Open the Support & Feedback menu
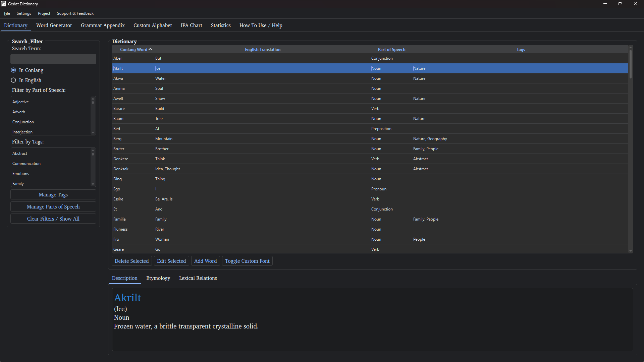The width and height of the screenshot is (644, 362). pos(75,13)
